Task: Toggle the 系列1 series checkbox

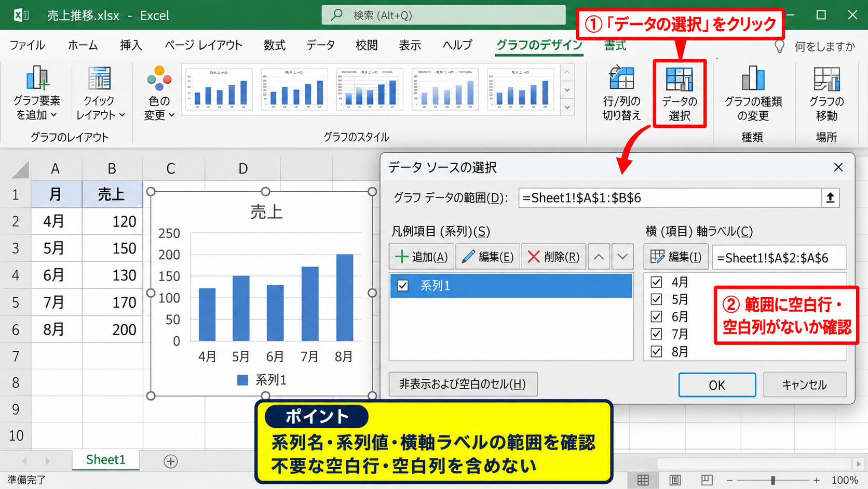Action: pos(402,286)
